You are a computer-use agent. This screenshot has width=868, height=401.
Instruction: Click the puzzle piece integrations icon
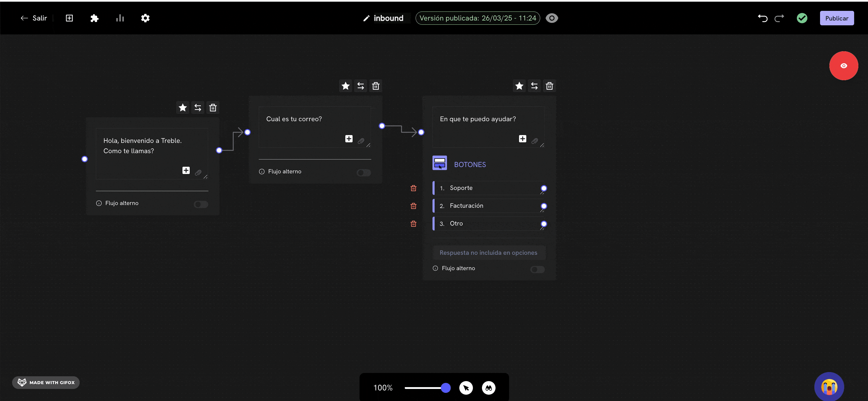coord(94,18)
